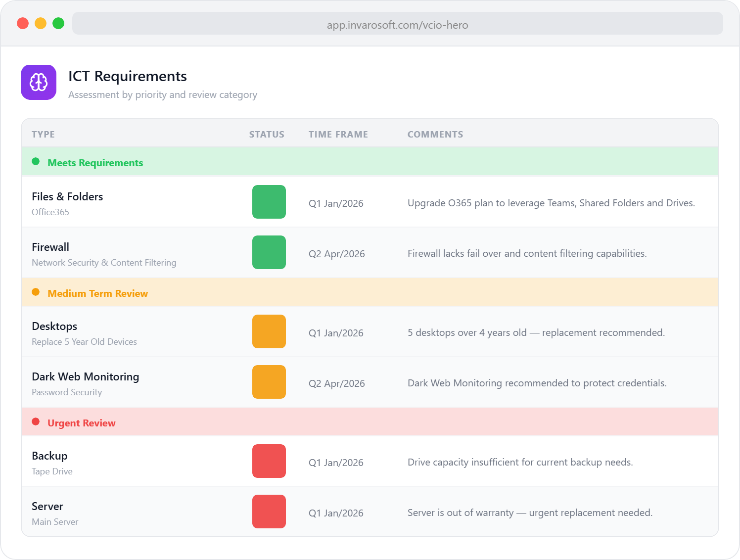740x560 pixels.
Task: Click the comment about Firewall lacking fail over
Action: click(527, 254)
